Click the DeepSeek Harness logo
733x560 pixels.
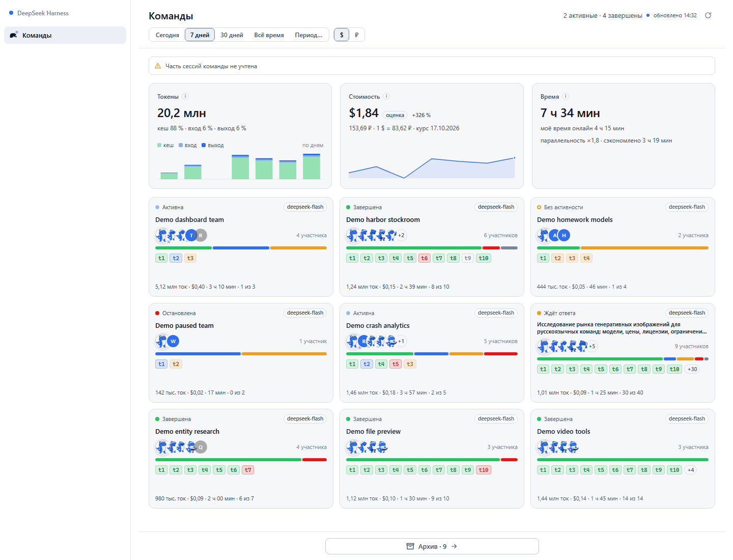39,13
